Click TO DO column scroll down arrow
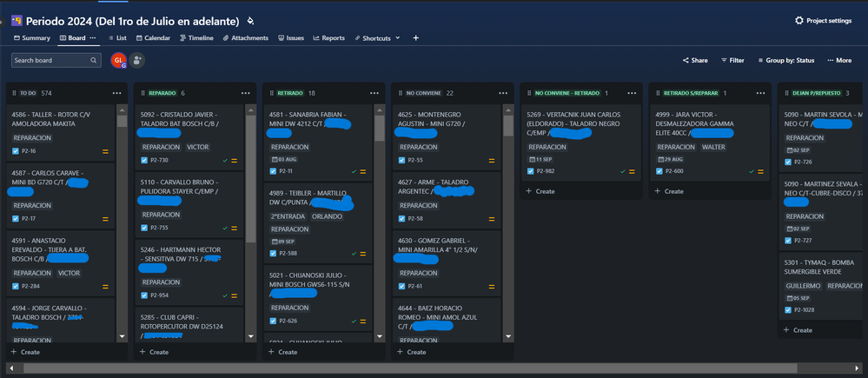Image resolution: width=868 pixels, height=378 pixels. (x=123, y=336)
